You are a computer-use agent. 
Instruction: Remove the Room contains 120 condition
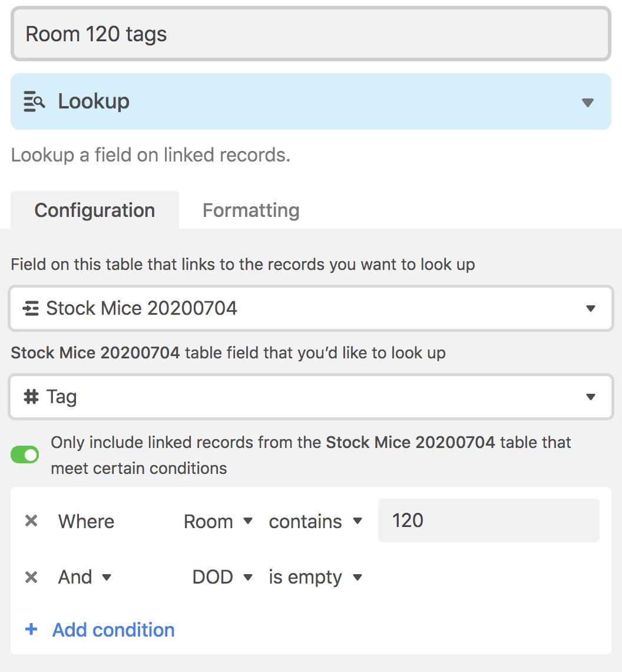coord(31,521)
